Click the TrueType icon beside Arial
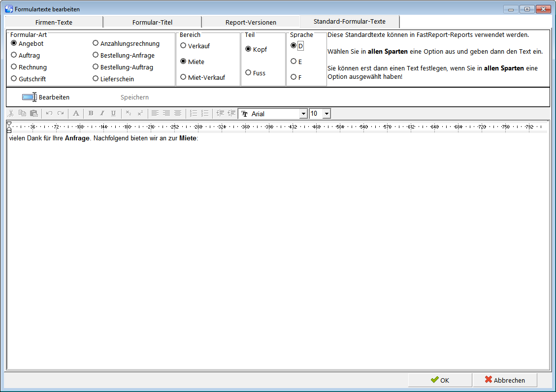The height and width of the screenshot is (392, 556). click(244, 114)
